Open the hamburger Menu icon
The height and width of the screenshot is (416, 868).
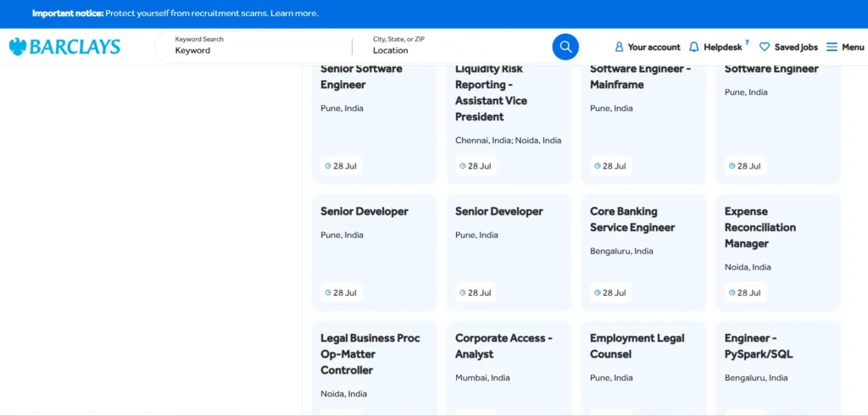pyautogui.click(x=832, y=47)
